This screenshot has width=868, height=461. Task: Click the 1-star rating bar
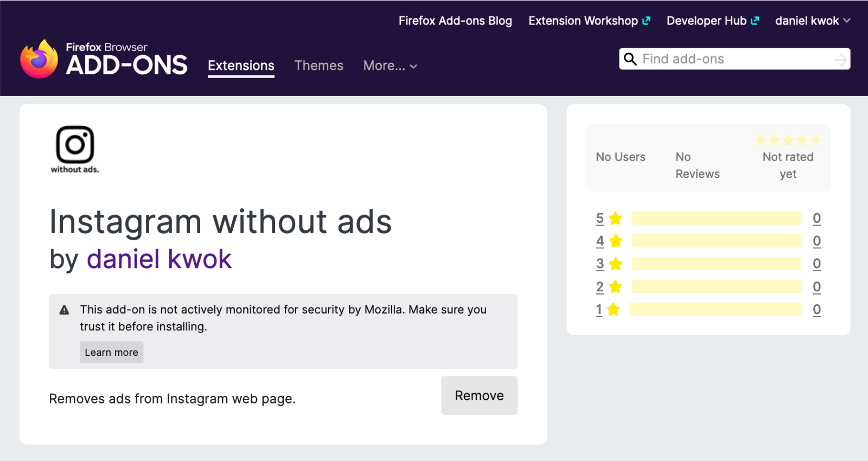715,309
